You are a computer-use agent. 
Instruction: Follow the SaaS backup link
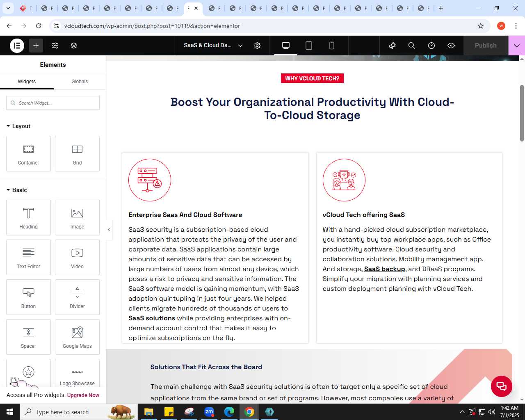(x=385, y=269)
